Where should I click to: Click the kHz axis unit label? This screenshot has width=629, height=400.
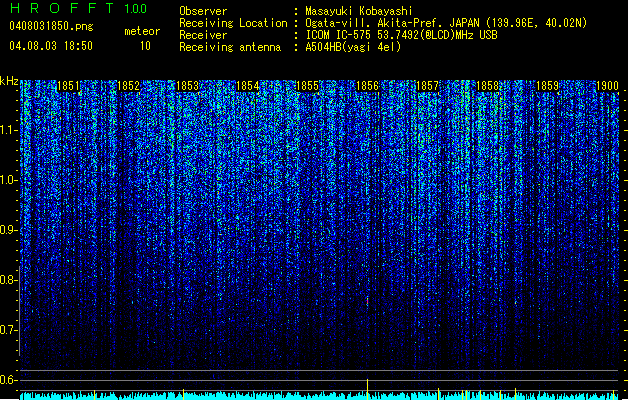click(9, 81)
